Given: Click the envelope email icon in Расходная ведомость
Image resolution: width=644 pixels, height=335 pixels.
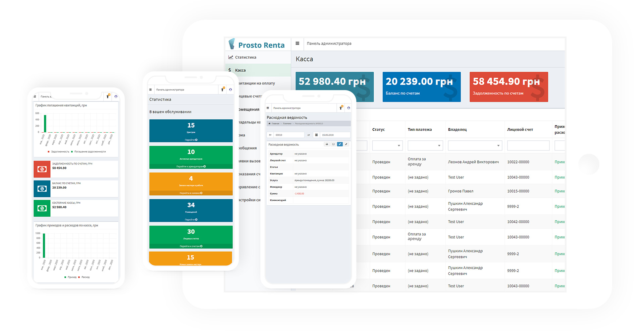Looking at the screenshot, I should (x=333, y=144).
